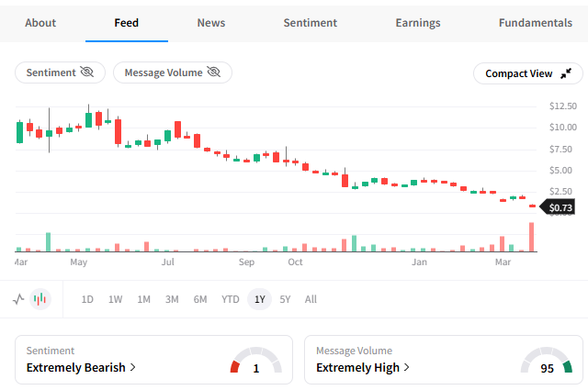Select the All time range
The image size is (588, 390).
(x=311, y=299)
